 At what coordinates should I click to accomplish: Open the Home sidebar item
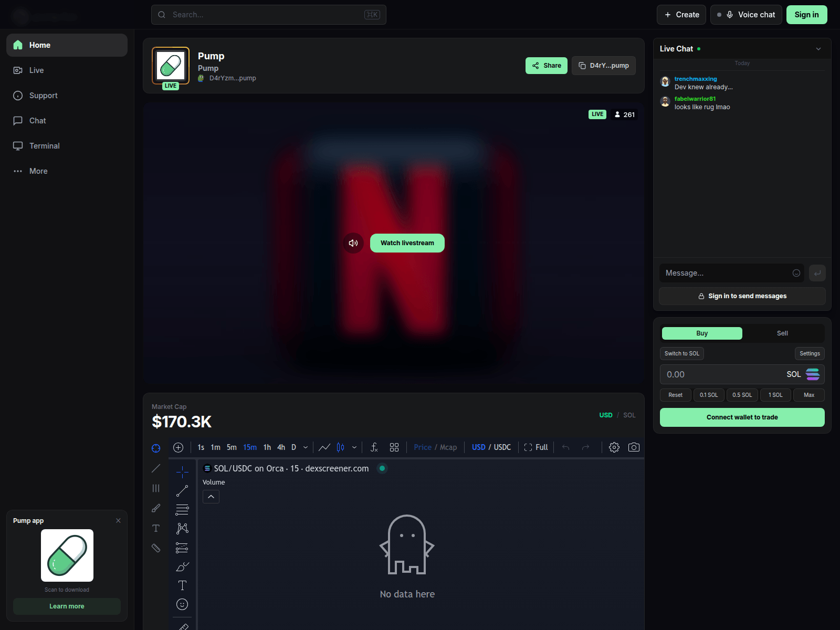click(67, 45)
